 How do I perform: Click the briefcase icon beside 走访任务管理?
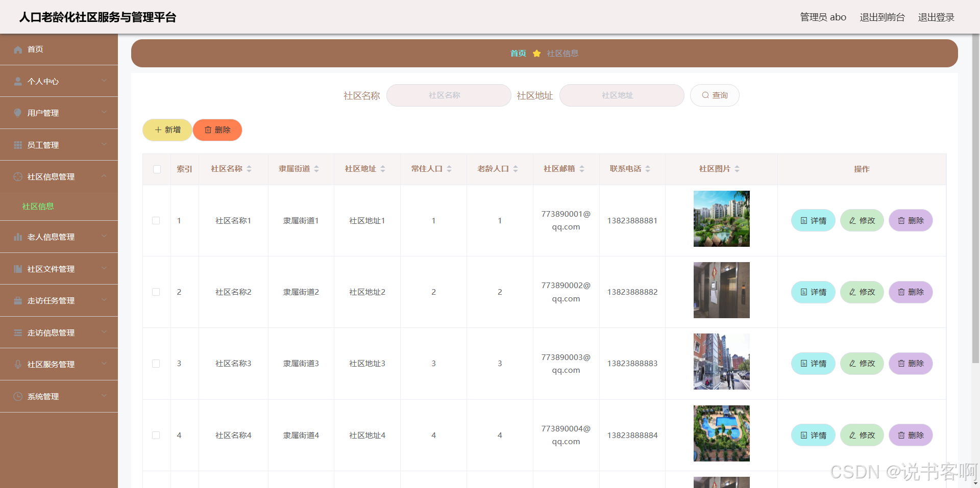(x=18, y=300)
